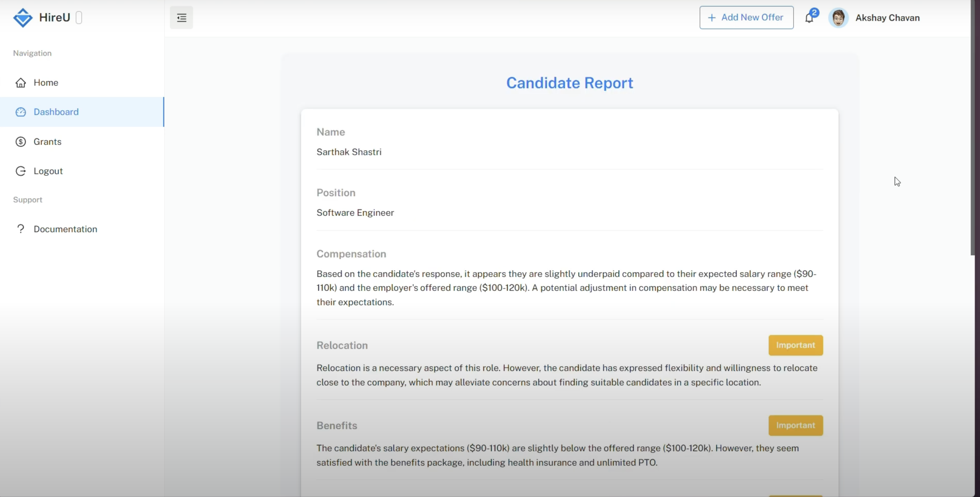Image resolution: width=980 pixels, height=497 pixels.
Task: Click the HireU diamond logo
Action: click(23, 17)
